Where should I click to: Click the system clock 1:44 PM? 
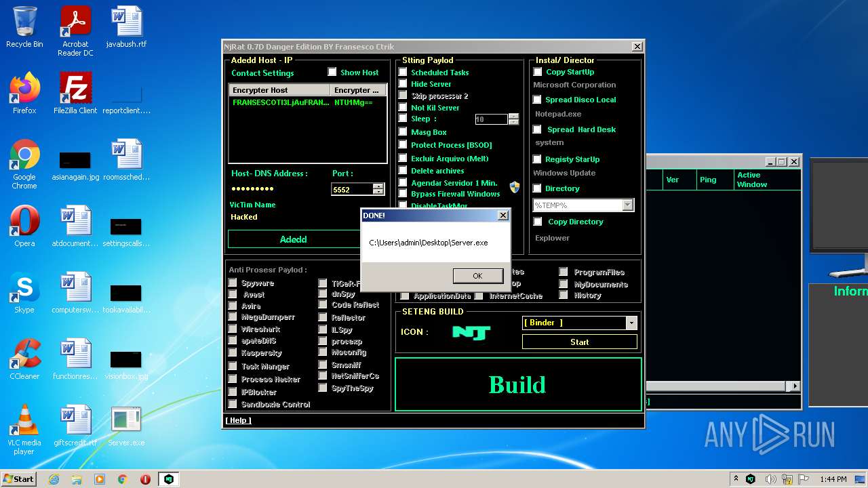(833, 479)
